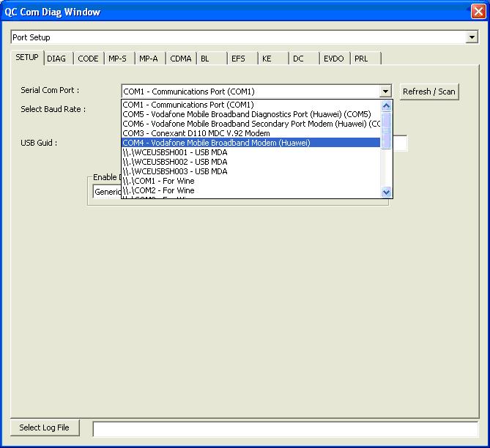Click the Select Log File button
Screen dimensions: 490x448
click(45, 428)
